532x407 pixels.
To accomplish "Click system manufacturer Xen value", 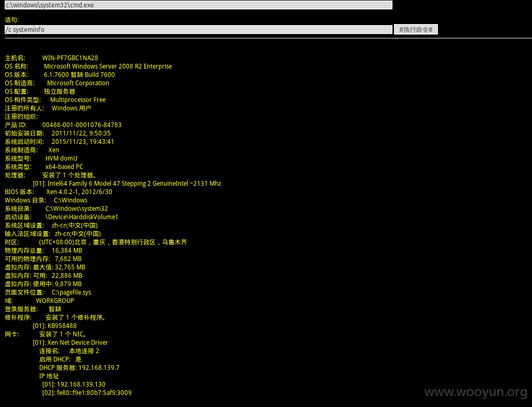I will pyautogui.click(x=54, y=150).
